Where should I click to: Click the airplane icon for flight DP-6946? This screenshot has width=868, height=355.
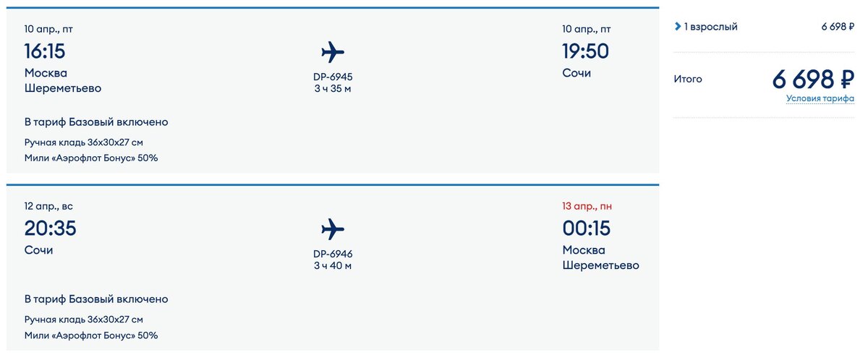click(x=333, y=229)
